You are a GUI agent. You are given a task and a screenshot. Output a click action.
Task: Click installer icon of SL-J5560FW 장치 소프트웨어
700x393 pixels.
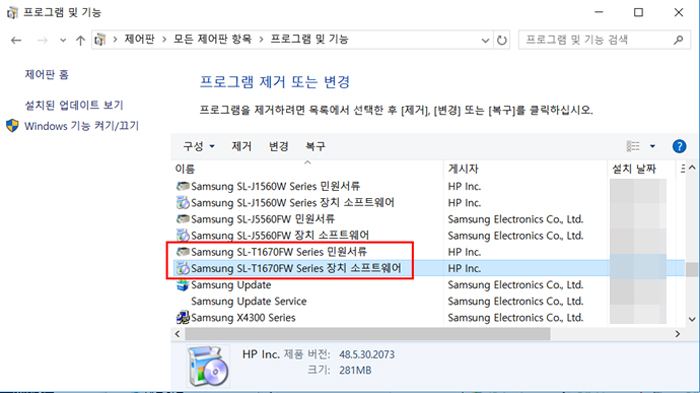pyautogui.click(x=183, y=235)
